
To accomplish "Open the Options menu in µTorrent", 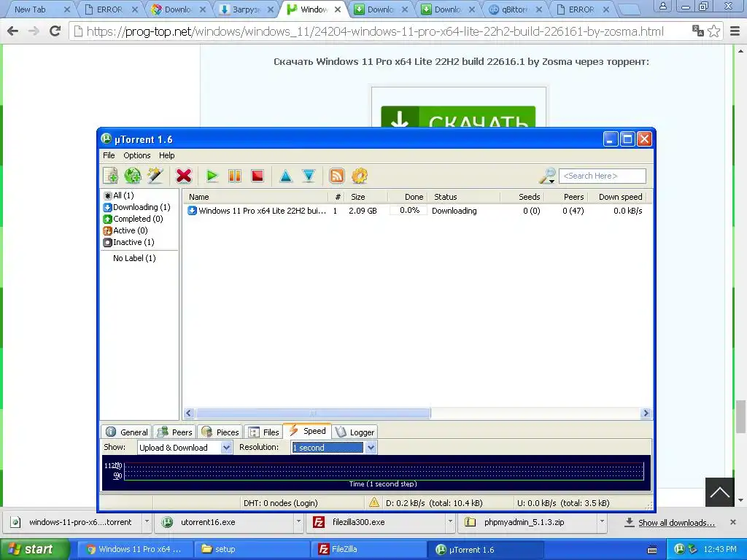I will pyautogui.click(x=136, y=155).
